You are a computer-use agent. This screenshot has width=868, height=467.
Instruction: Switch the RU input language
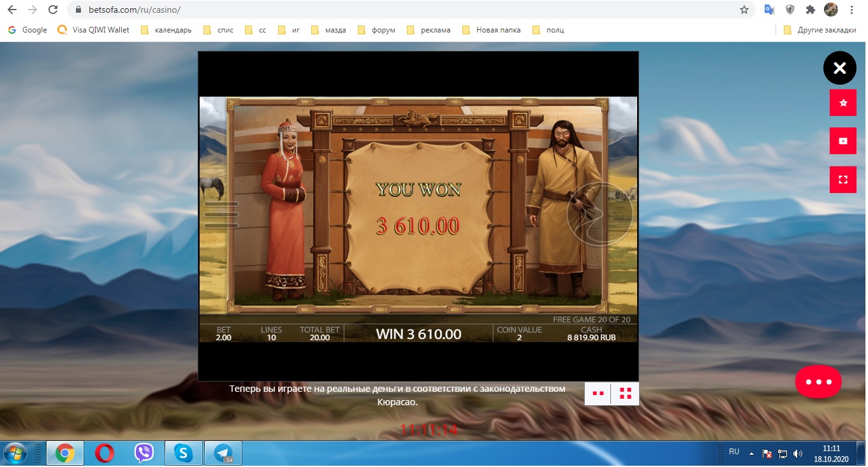pyautogui.click(x=734, y=452)
